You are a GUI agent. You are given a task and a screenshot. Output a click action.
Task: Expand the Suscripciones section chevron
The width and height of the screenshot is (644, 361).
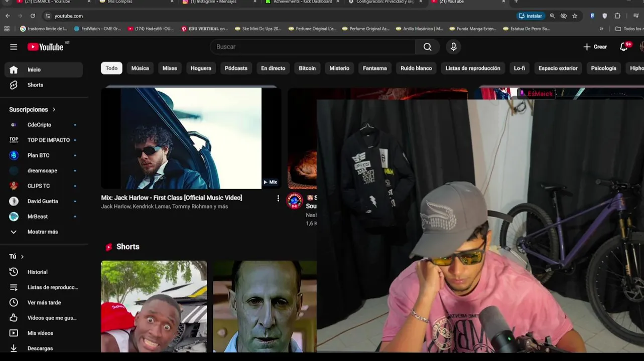pos(54,109)
